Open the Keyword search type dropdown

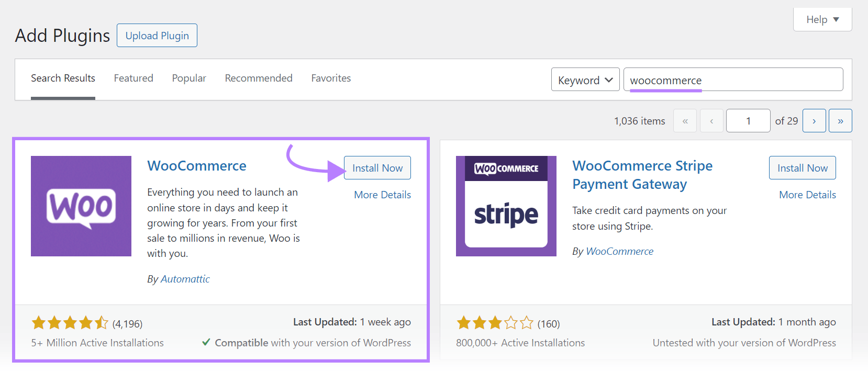585,80
